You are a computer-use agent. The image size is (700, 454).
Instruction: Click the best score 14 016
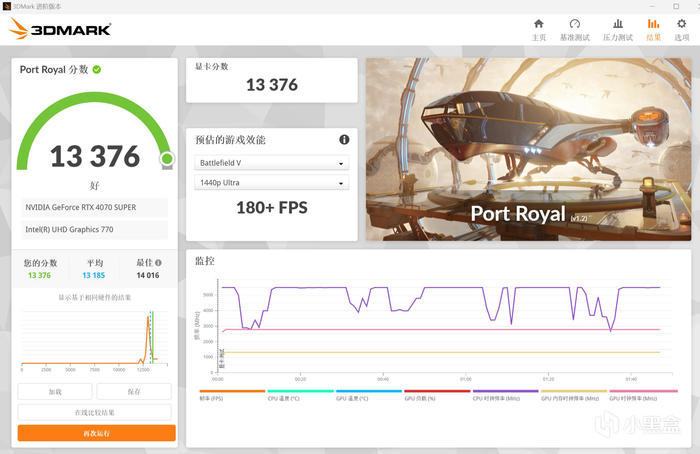click(148, 275)
